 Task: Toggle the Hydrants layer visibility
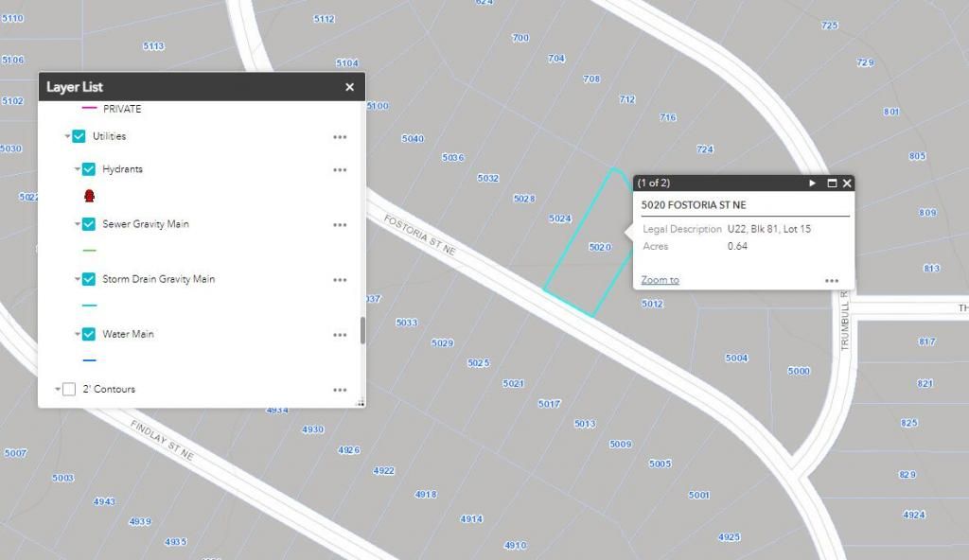[x=89, y=169]
